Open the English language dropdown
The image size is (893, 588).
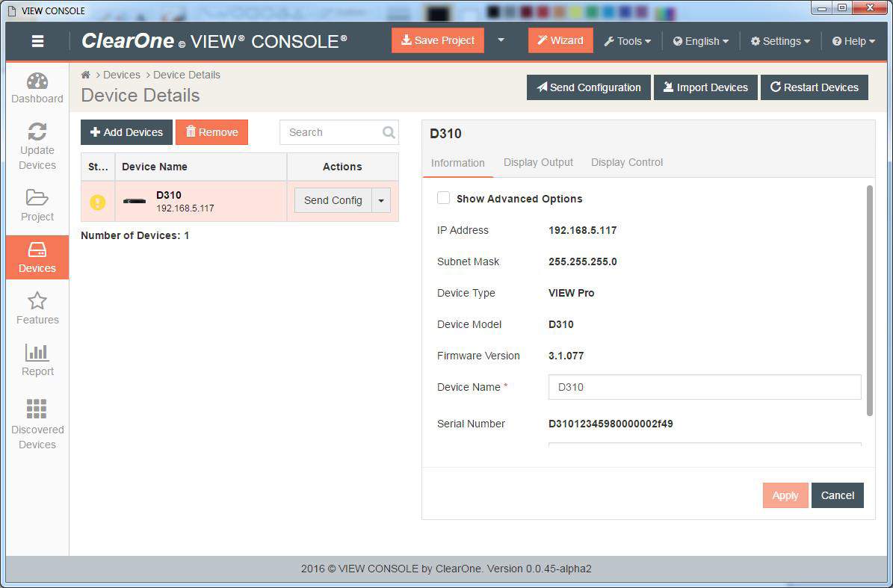700,41
